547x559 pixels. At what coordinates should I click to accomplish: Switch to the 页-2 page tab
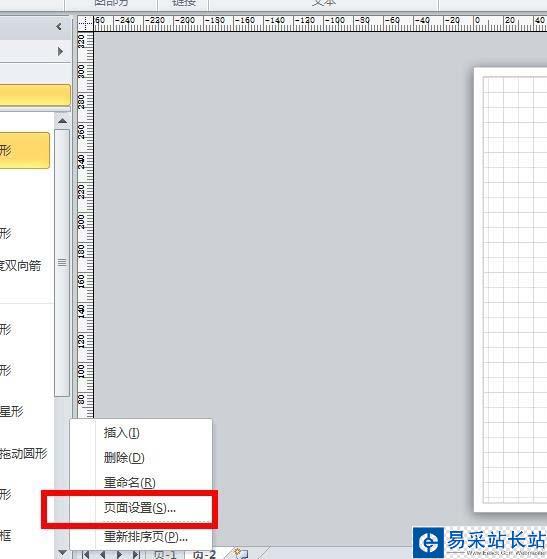click(204, 555)
